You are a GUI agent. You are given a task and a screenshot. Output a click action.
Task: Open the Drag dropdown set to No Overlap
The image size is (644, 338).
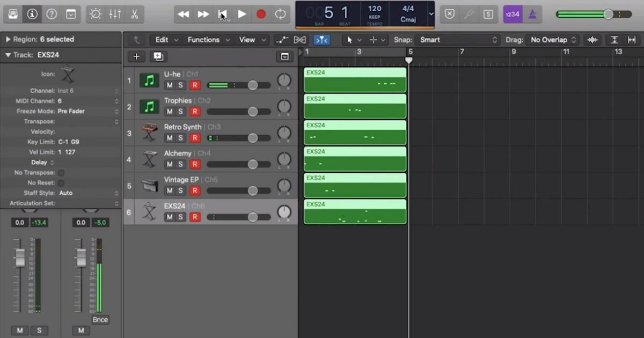coord(552,39)
